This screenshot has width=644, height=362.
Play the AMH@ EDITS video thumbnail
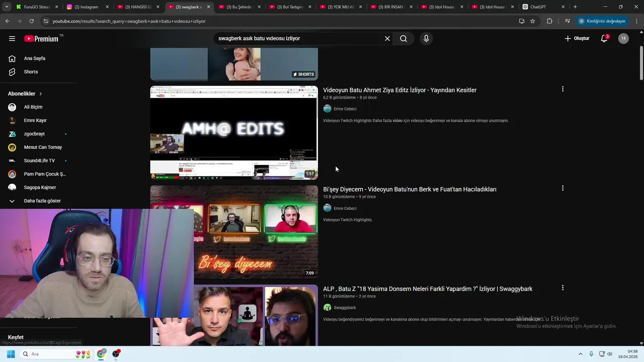234,133
